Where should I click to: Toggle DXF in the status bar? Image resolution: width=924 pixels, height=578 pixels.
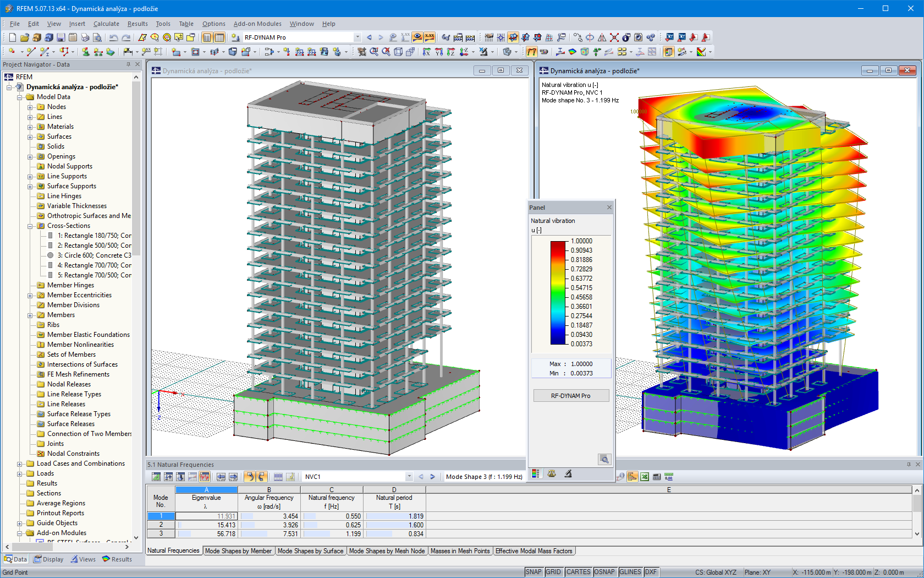[x=651, y=572]
